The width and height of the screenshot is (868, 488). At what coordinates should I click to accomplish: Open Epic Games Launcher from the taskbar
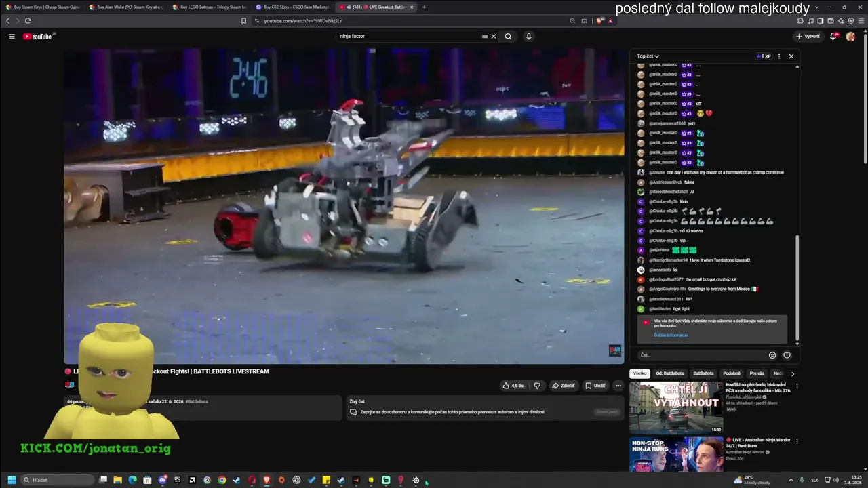pos(177,480)
